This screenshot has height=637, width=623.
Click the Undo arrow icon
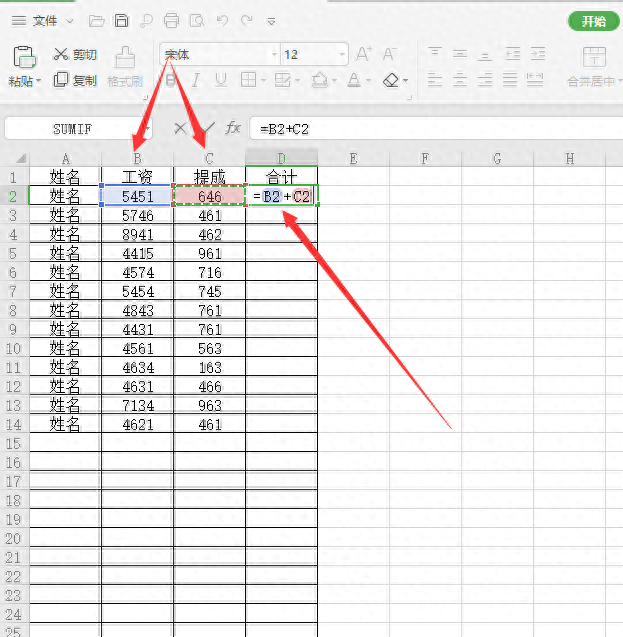tap(222, 20)
